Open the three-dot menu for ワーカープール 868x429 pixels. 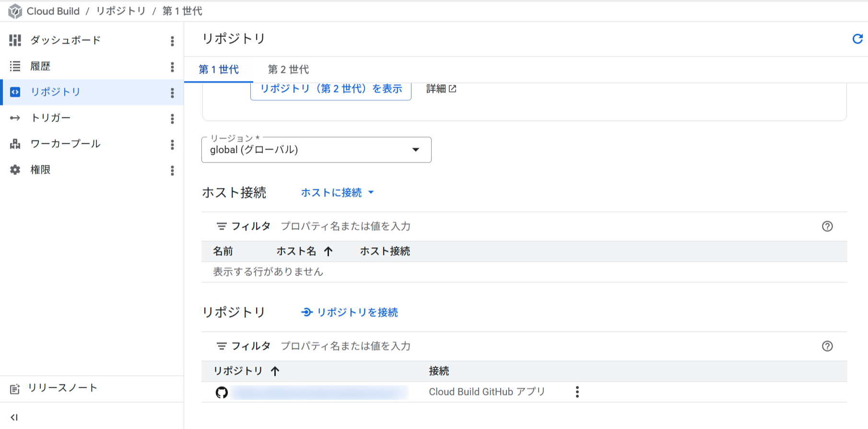click(172, 144)
